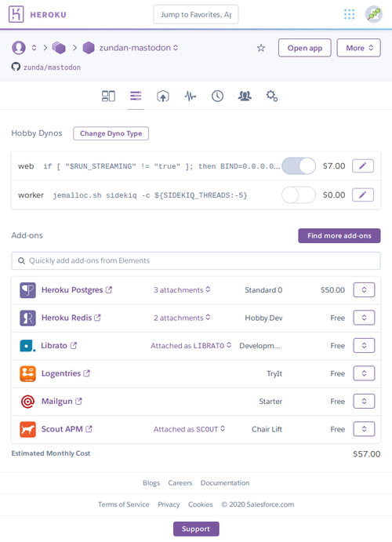Focus the Jump to Favorites search field

pyautogui.click(x=196, y=14)
